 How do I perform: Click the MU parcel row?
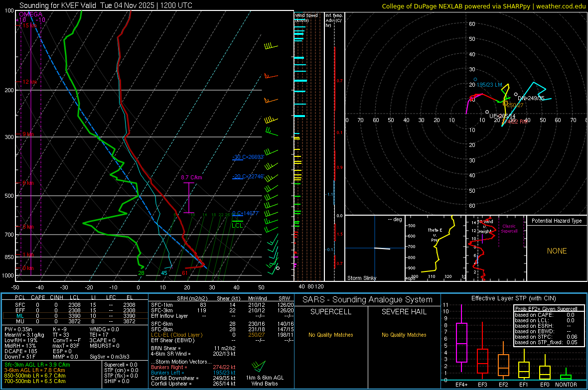point(75,321)
